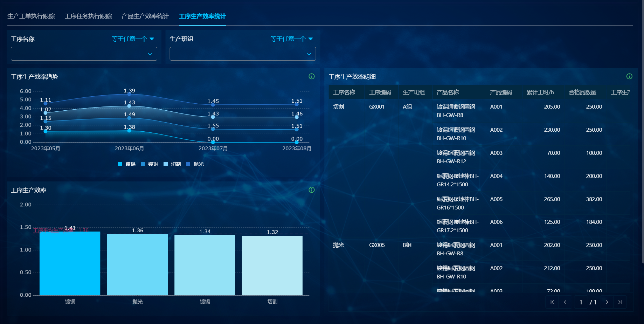Click the info icon on 工序生产效率 bar chart
The width and height of the screenshot is (644, 324).
coord(312,190)
